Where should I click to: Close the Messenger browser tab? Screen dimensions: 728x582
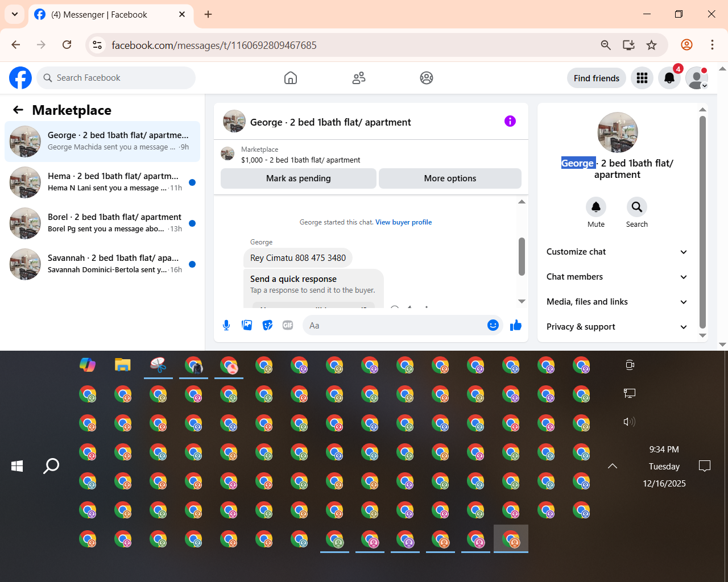tap(182, 14)
